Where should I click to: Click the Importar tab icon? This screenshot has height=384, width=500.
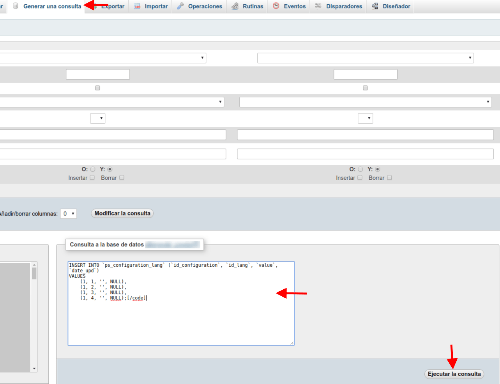click(137, 6)
